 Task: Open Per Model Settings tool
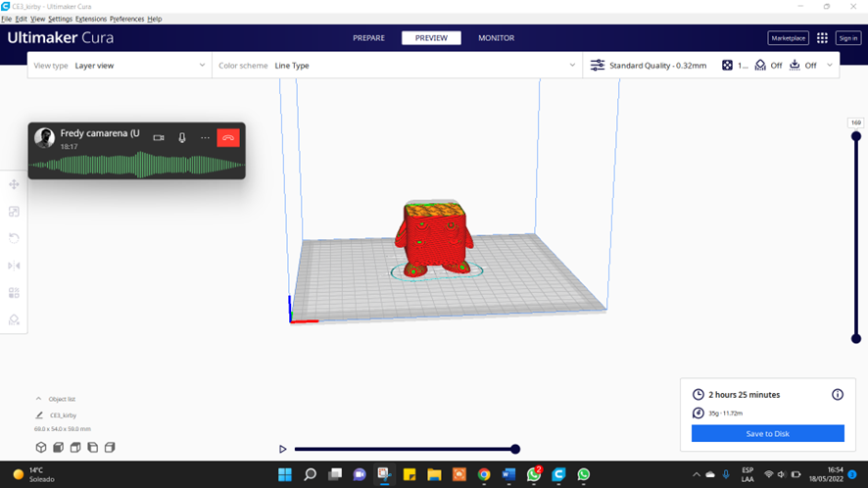click(x=14, y=293)
